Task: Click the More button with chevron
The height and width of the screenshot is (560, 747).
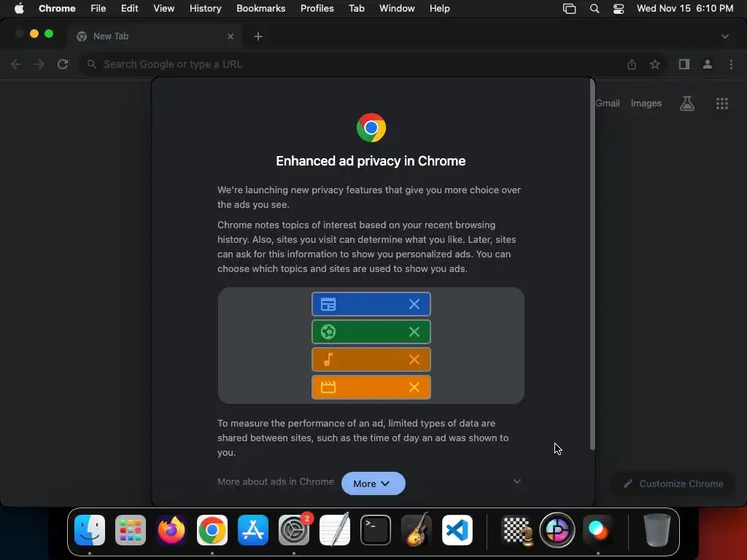Action: coord(373,483)
